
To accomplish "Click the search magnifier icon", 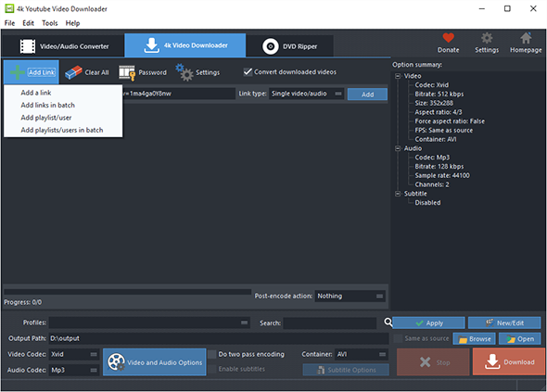I will [x=388, y=322].
